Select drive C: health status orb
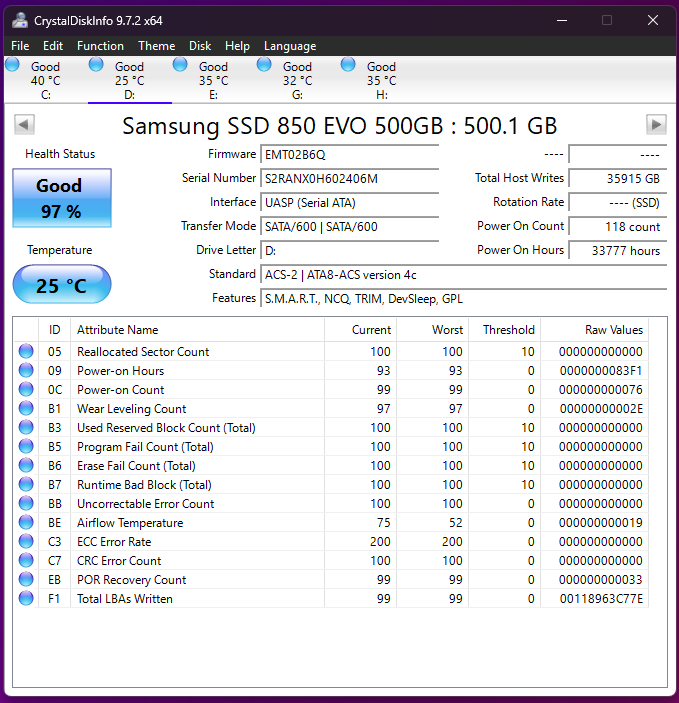 tap(13, 65)
